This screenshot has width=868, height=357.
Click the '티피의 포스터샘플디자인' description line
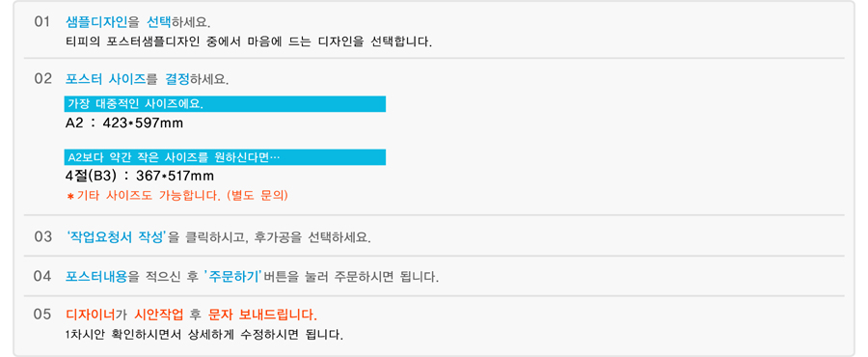click(x=249, y=41)
